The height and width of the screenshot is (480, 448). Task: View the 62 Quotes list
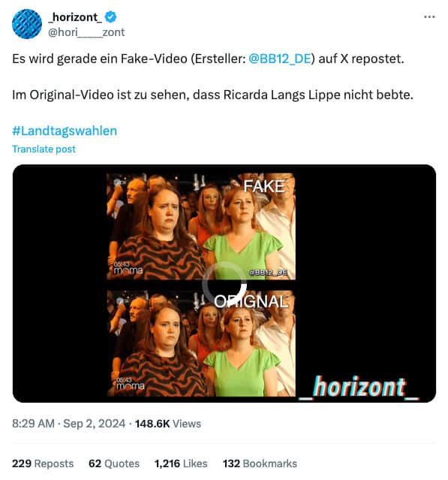pyautogui.click(x=114, y=463)
